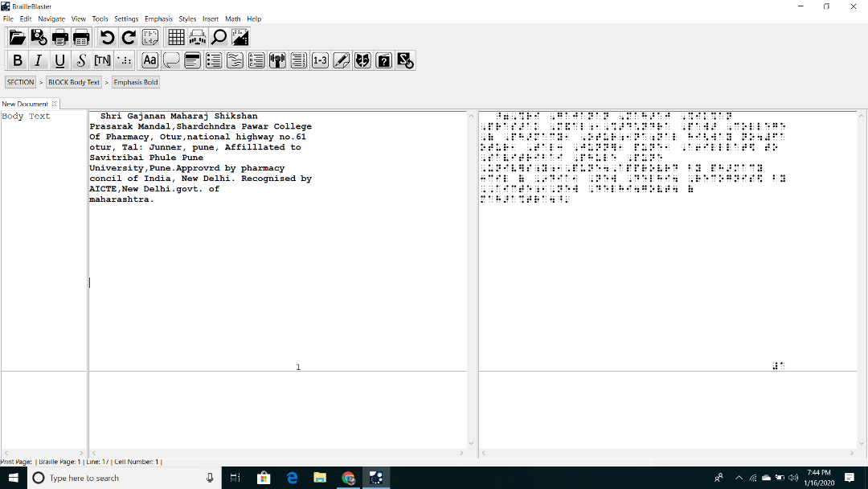Click the Transcriber's Note [TN] icon
This screenshot has width=868, height=489.
(102, 60)
